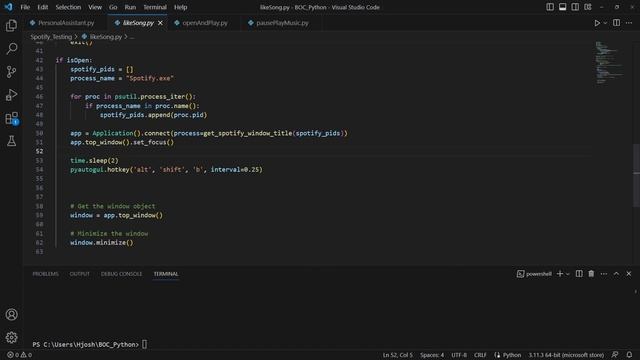
Task: Click 'window.minimize()' code on line 62
Action: coord(102,242)
